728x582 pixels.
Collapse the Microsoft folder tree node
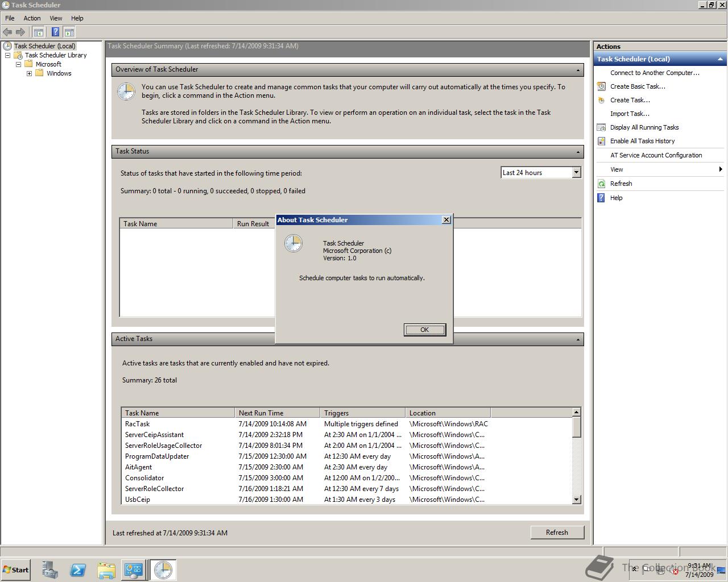coord(18,64)
